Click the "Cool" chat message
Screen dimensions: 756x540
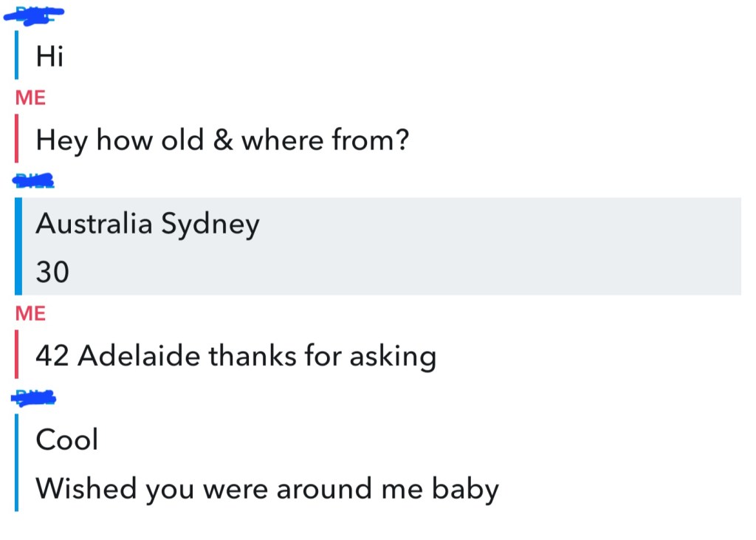(x=66, y=440)
